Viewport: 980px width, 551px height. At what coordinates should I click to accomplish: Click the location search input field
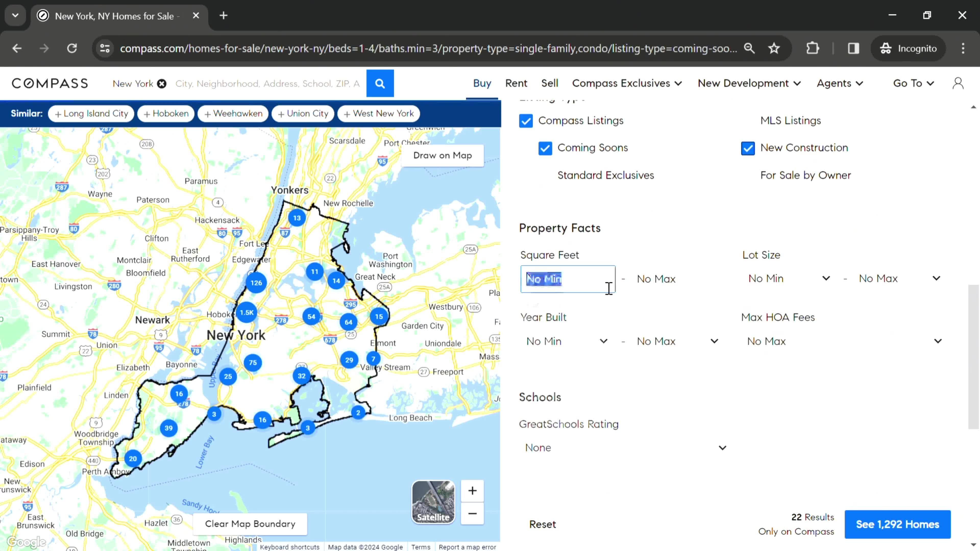pyautogui.click(x=268, y=84)
